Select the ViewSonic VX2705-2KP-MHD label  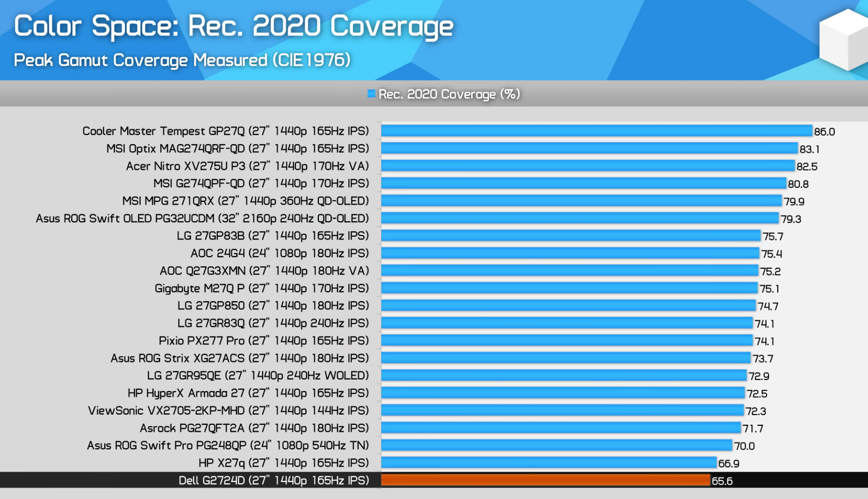tap(228, 411)
